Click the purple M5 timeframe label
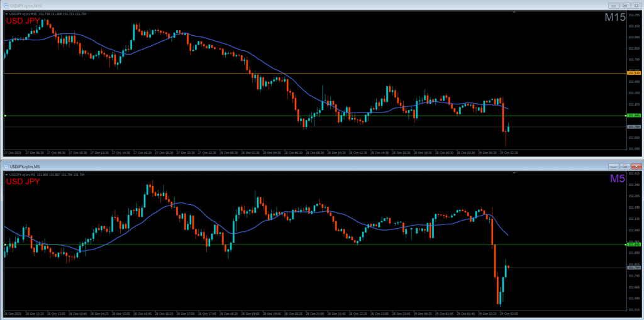Viewport: 644px width, 320px height. coord(617,179)
